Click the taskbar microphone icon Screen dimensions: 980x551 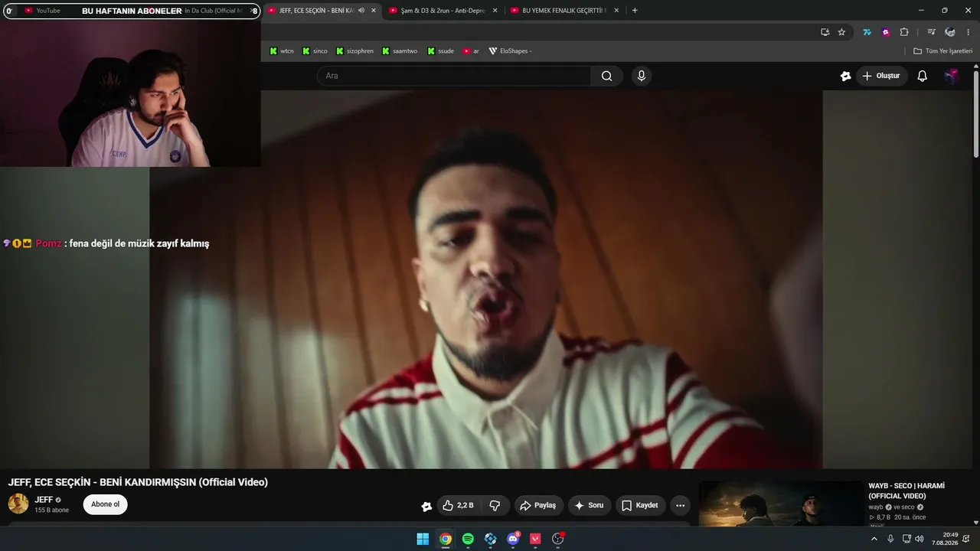pyautogui.click(x=890, y=539)
